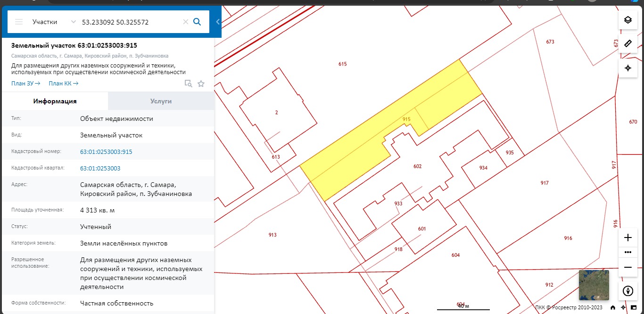644x314 pixels.
Task: Open the "План КК" link
Action: [x=64, y=84]
